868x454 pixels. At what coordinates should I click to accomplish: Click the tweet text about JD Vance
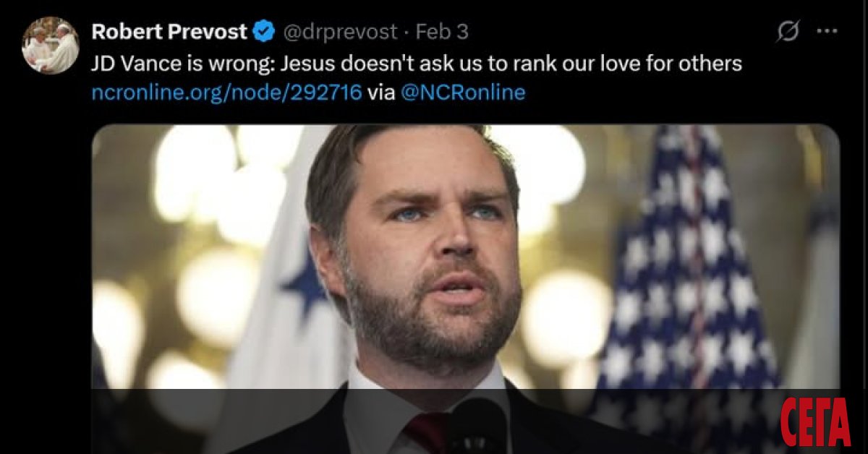pyautogui.click(x=417, y=64)
